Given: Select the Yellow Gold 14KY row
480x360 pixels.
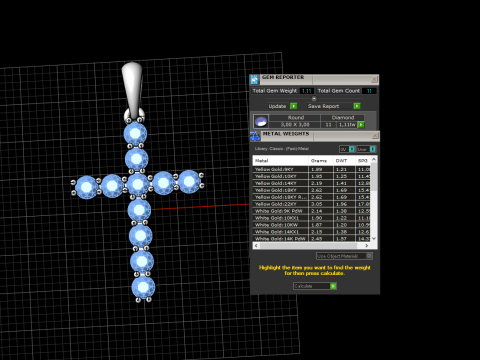Looking at the screenshot, I should pos(312,183).
